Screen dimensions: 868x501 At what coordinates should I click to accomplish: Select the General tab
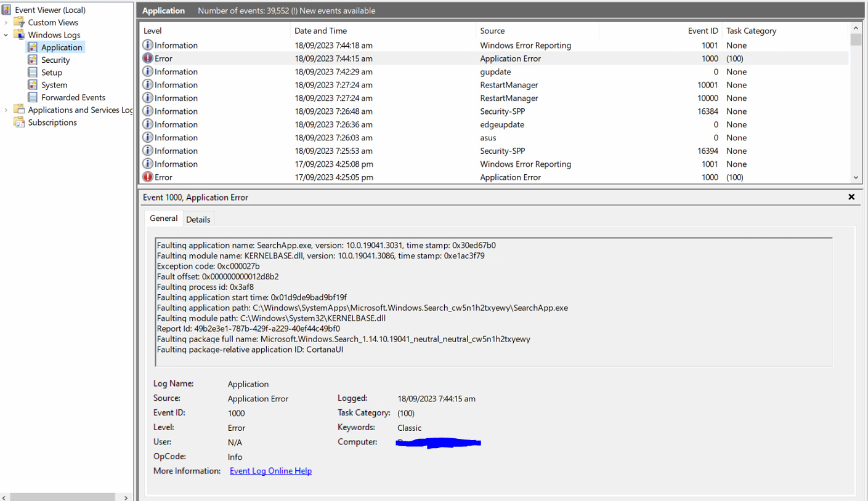click(x=163, y=218)
